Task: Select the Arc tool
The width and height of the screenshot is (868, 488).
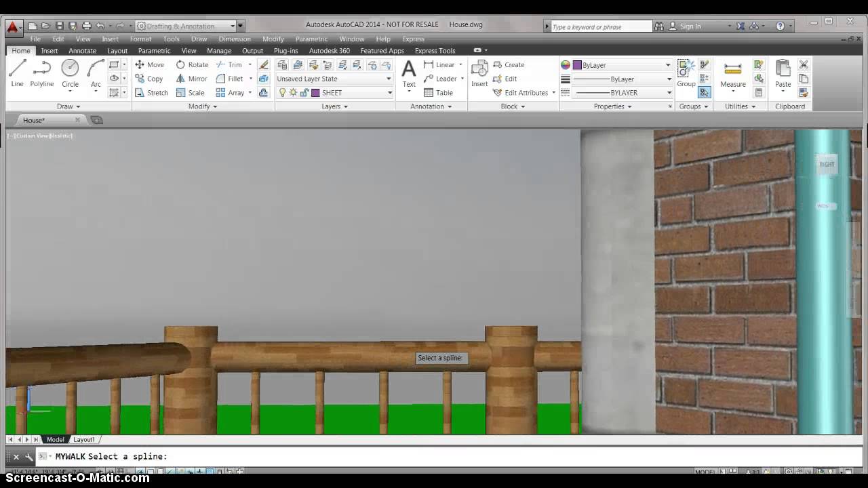Action: coord(96,73)
